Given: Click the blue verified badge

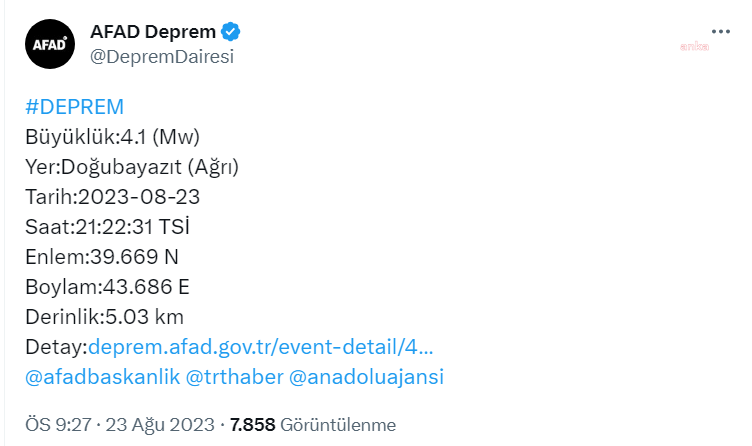Looking at the screenshot, I should (230, 33).
